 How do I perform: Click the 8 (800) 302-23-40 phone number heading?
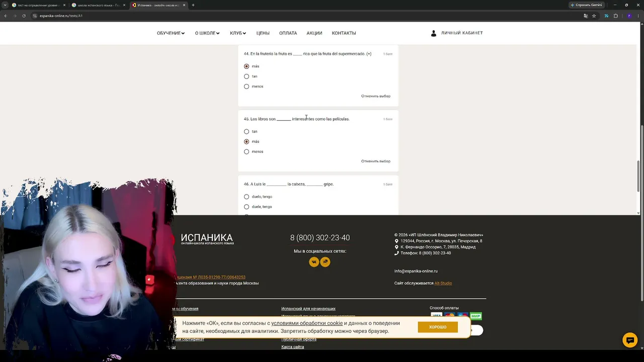320,238
